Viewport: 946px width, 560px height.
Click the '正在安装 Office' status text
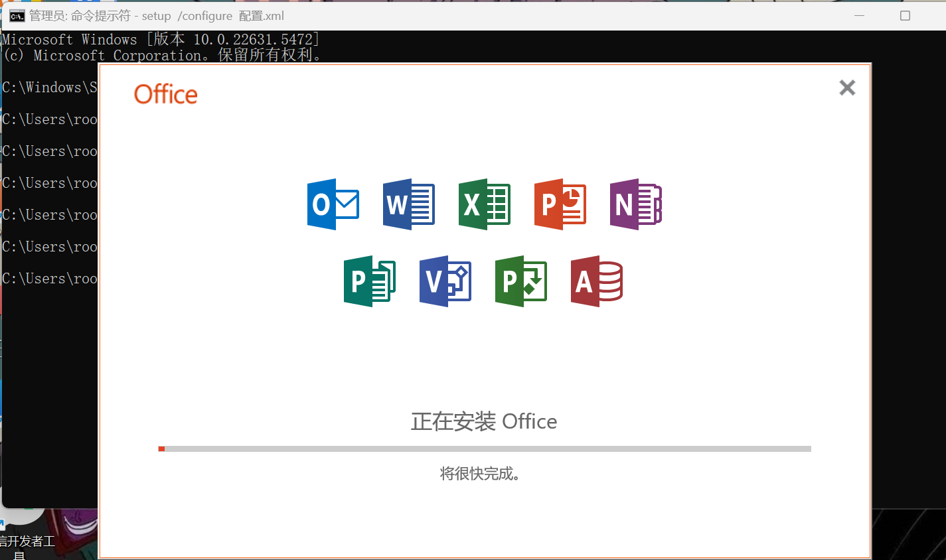484,421
